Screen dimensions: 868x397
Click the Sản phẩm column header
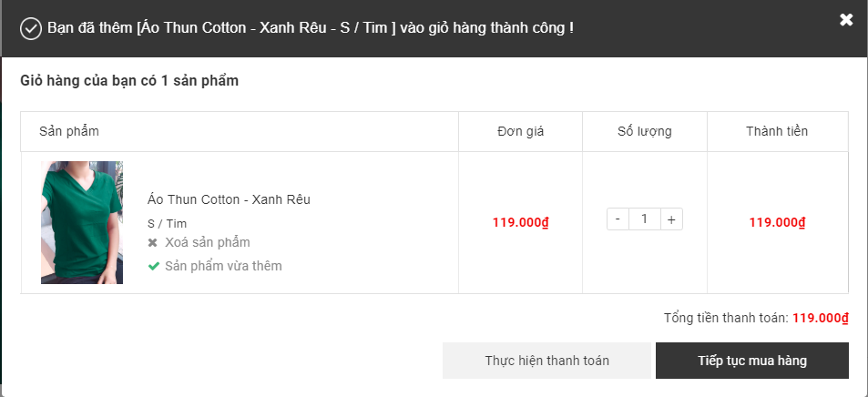point(69,132)
